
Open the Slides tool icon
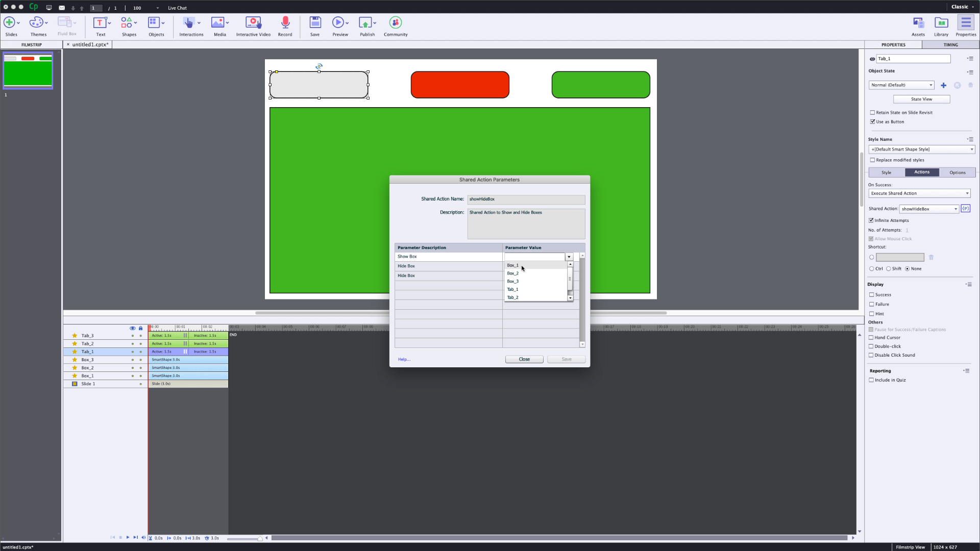[9, 22]
